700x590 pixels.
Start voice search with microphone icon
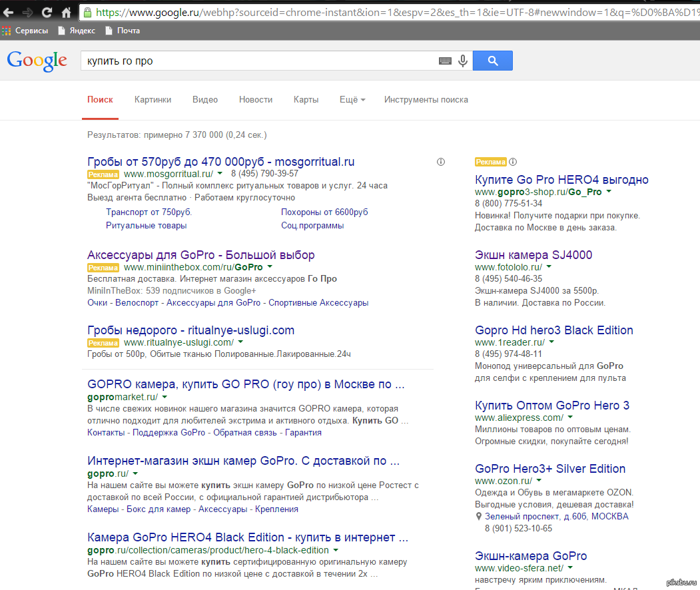pyautogui.click(x=463, y=61)
